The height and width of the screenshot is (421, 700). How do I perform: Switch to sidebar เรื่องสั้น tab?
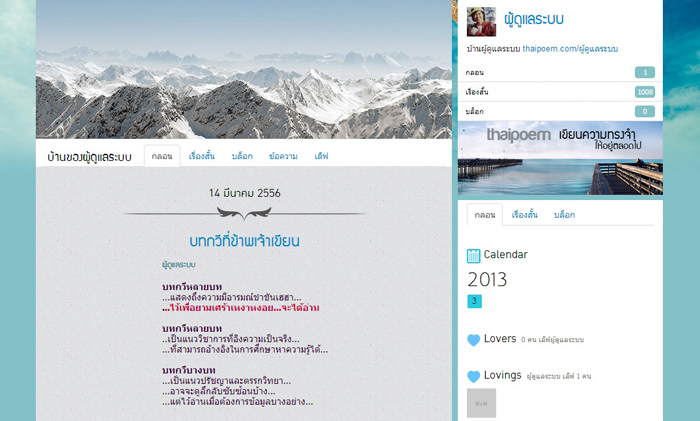525,215
